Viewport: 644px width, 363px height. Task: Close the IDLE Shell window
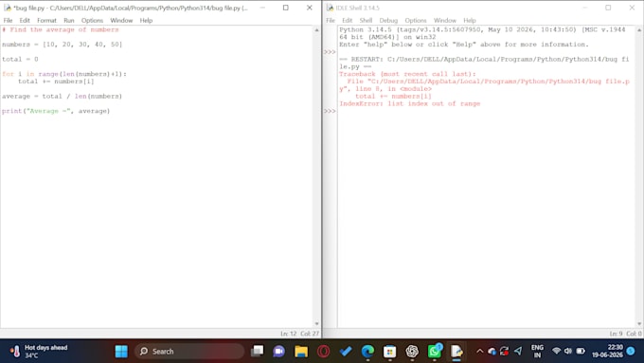(632, 8)
